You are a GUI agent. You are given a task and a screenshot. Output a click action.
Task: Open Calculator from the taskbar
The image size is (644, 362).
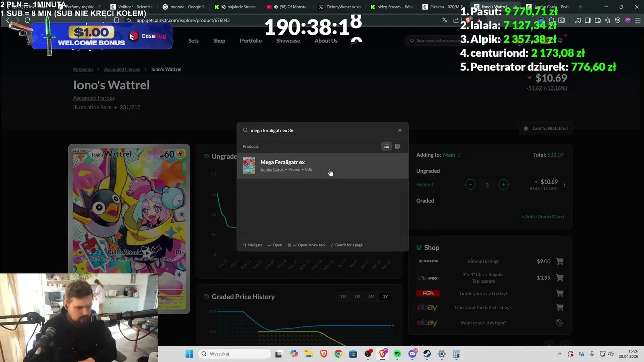coord(456,354)
